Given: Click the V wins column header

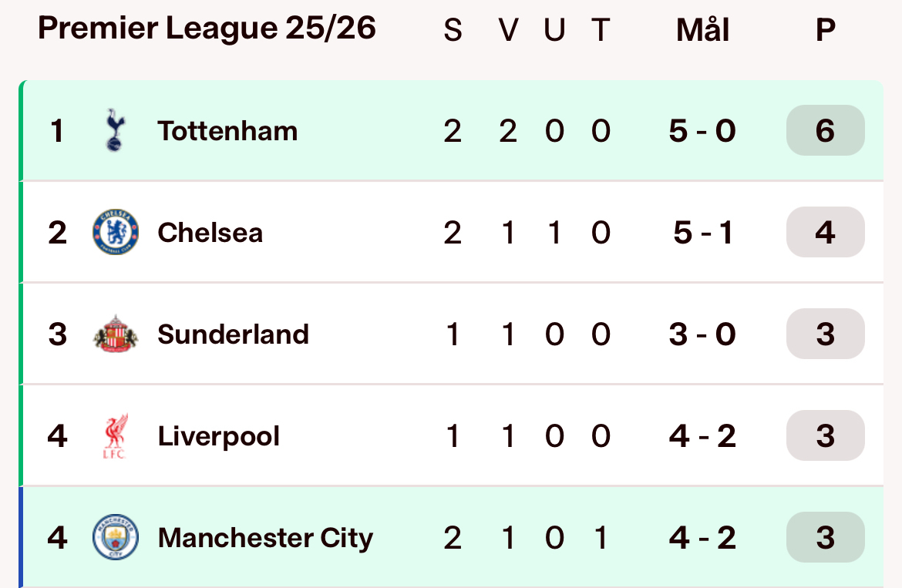Looking at the screenshot, I should click(507, 31).
